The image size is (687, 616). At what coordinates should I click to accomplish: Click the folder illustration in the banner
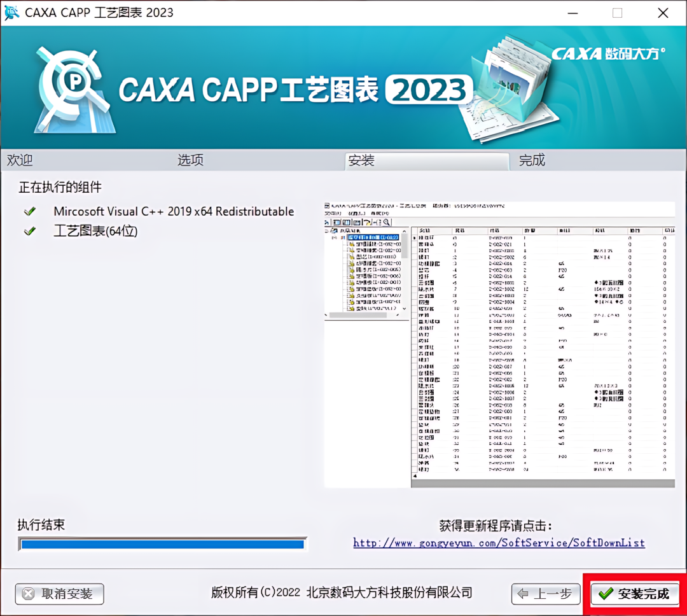click(508, 90)
